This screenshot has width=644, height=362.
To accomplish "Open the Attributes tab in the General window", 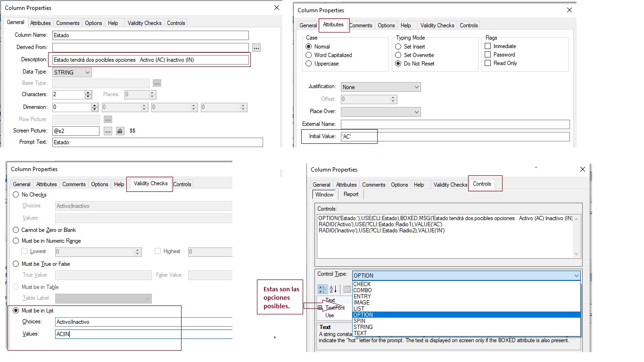I will pyautogui.click(x=41, y=23).
